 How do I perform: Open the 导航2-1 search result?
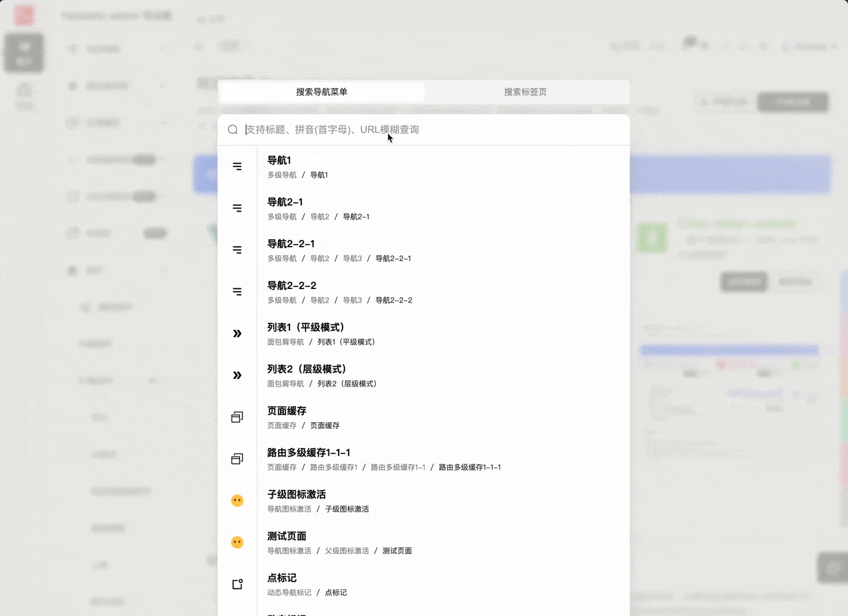(x=286, y=202)
